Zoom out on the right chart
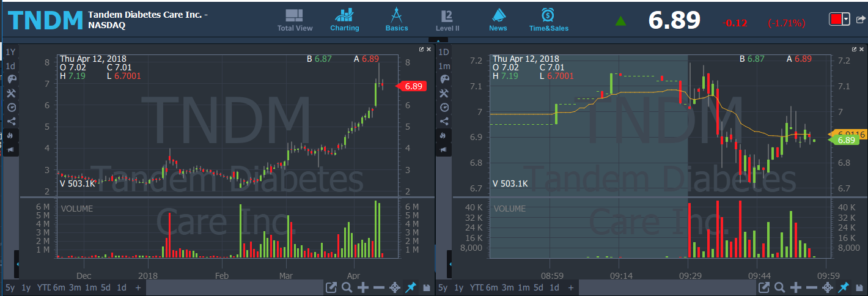Screen dimensions: 868x296 [812, 287]
